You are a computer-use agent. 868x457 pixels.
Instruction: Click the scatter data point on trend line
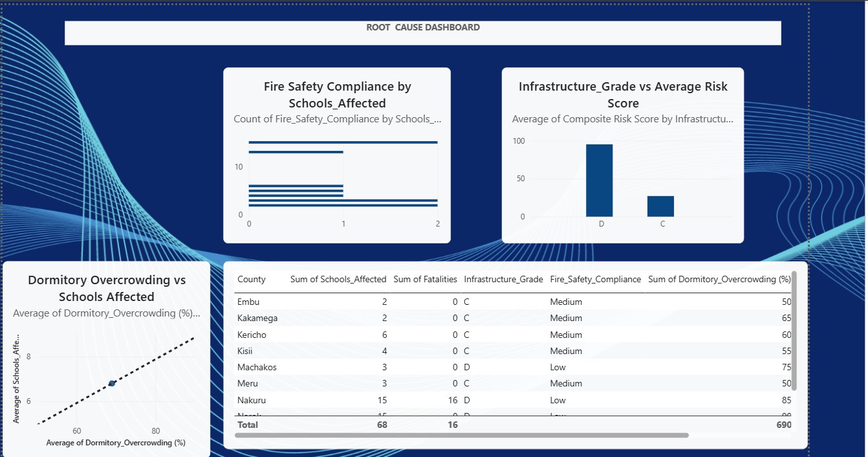pyautogui.click(x=112, y=384)
